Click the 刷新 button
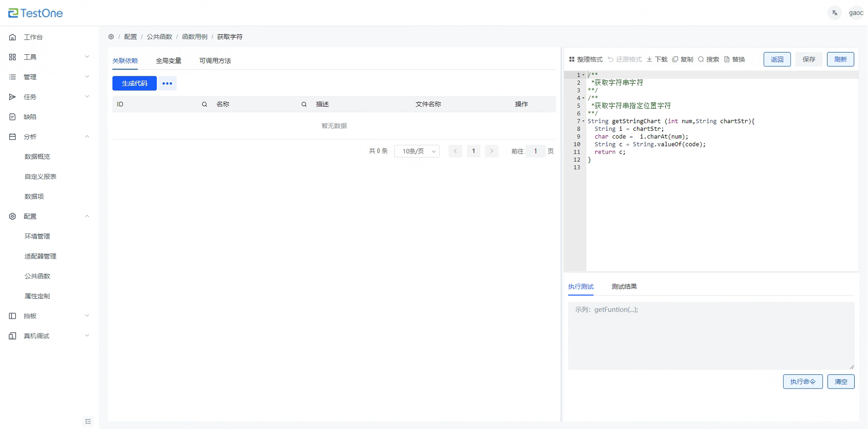This screenshot has height=429, width=868. (x=840, y=59)
